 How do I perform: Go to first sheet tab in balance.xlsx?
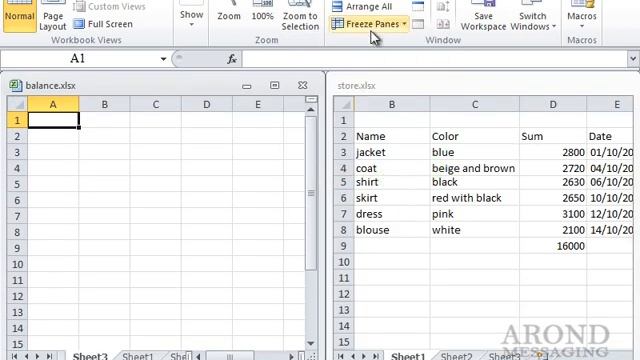(x=14, y=356)
